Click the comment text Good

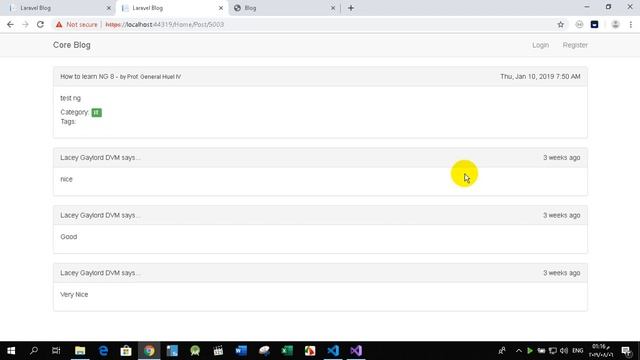pyautogui.click(x=69, y=237)
